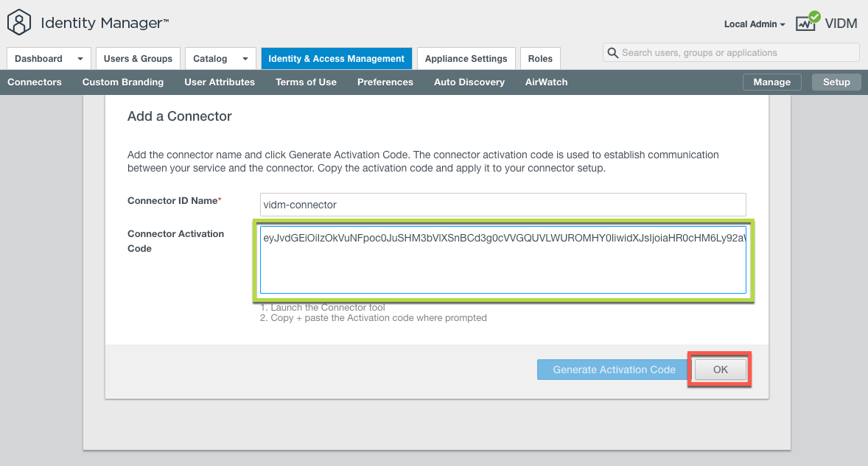Click the 'Launch the Connector tool' instruction
This screenshot has width=868, height=466.
pyautogui.click(x=322, y=307)
